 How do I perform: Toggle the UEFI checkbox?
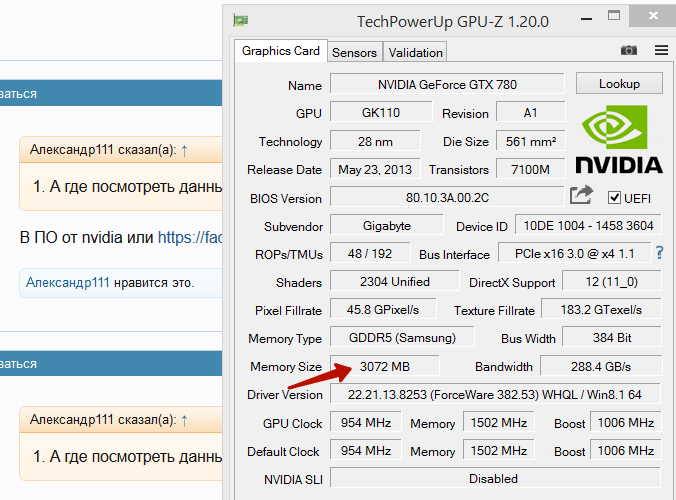coord(614,198)
